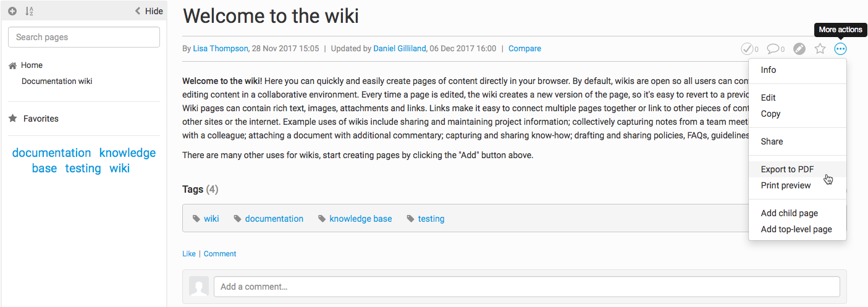Image resolution: width=868 pixels, height=307 pixels.
Task: Click the More actions ellipsis icon
Action: pos(840,49)
